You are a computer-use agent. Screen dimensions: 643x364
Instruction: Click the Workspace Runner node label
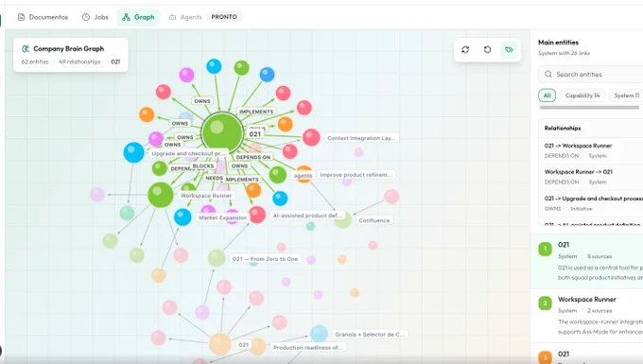click(x=206, y=196)
